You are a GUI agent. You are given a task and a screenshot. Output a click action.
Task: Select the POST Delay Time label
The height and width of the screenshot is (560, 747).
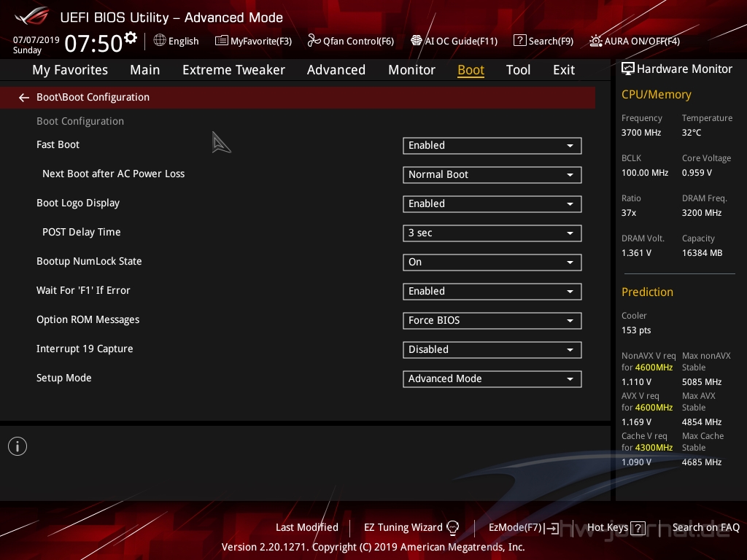tap(82, 233)
